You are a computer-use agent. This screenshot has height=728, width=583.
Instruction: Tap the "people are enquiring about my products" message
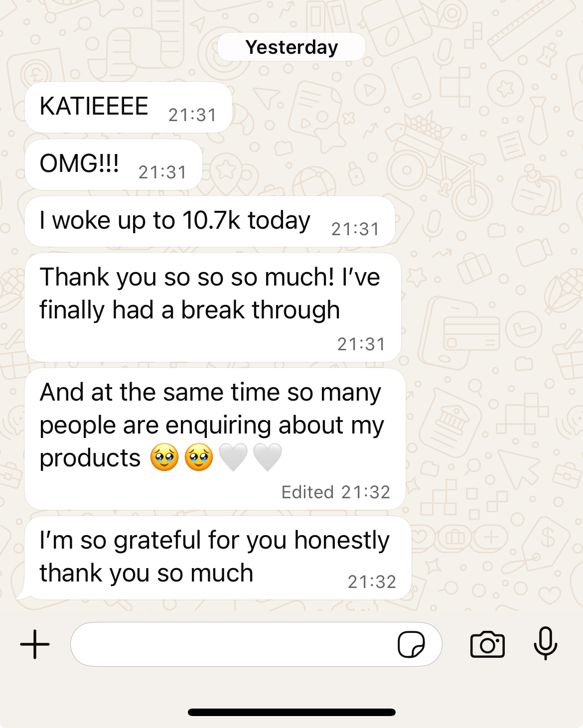pos(215,439)
